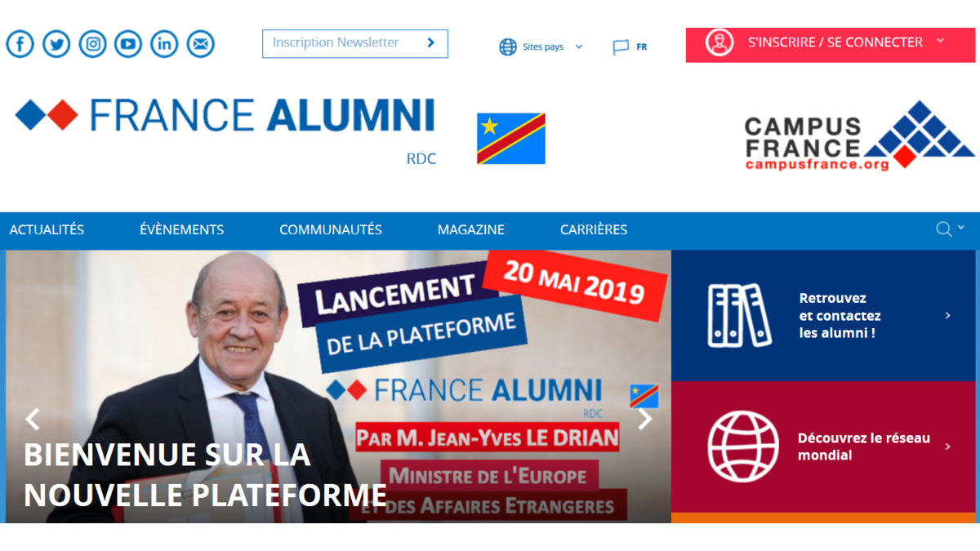Click the LinkedIn icon in header
Screen dimensions: 980x551
click(x=164, y=43)
